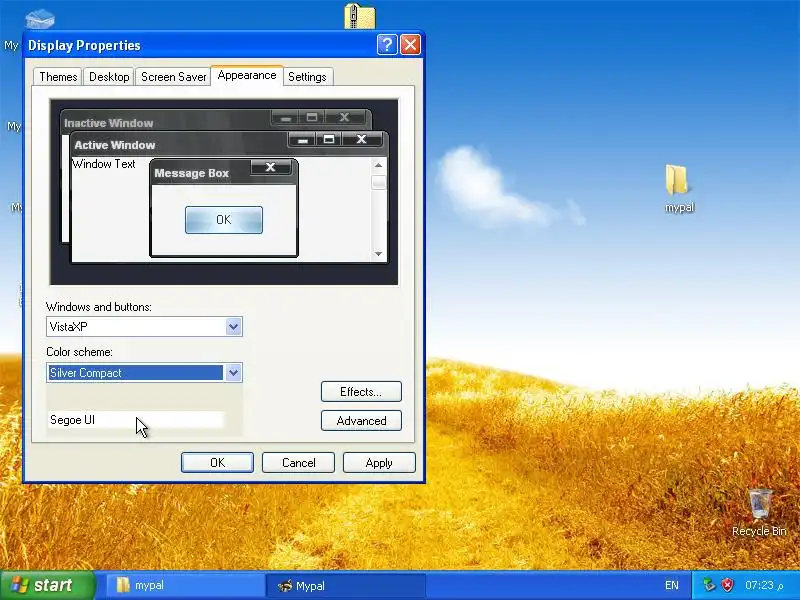The image size is (800, 600).
Task: Click the Display Properties title bar text
Action: pos(84,45)
